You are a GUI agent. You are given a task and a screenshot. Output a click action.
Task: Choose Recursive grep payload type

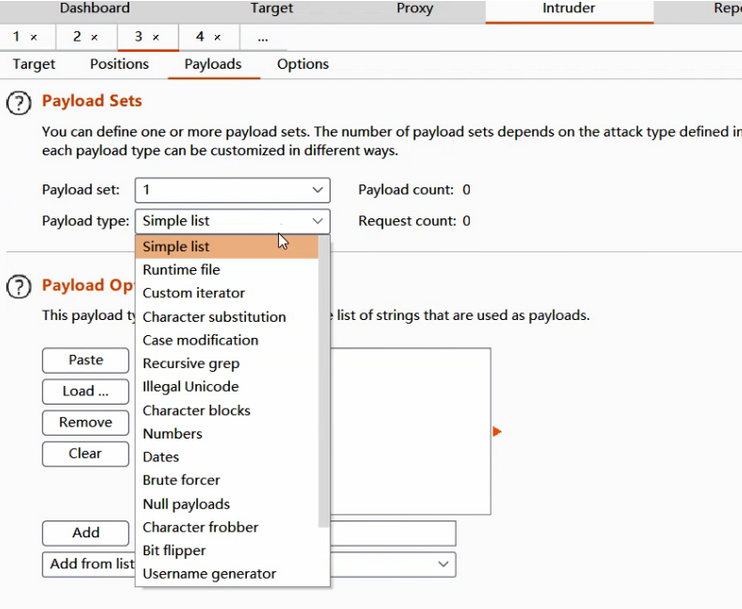point(227,363)
